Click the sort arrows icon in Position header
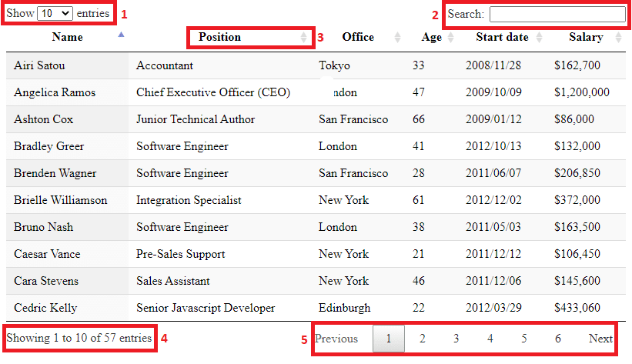The width and height of the screenshot is (632, 364). 303,37
